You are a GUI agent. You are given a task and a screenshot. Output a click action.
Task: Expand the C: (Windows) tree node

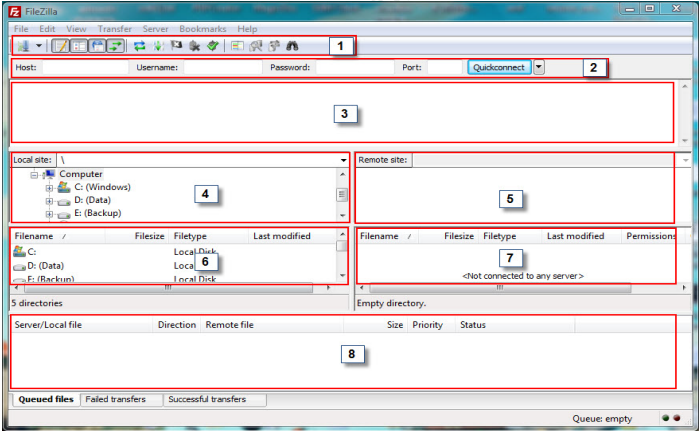(49, 188)
